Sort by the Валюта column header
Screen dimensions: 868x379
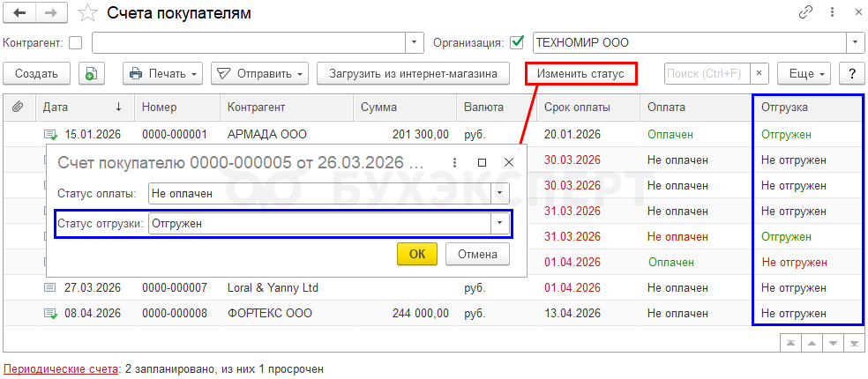pyautogui.click(x=498, y=108)
